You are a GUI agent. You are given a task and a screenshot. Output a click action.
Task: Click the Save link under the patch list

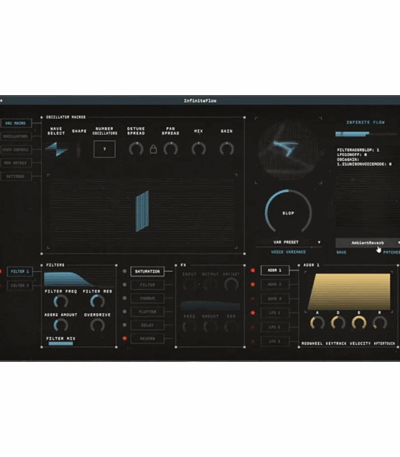341,252
